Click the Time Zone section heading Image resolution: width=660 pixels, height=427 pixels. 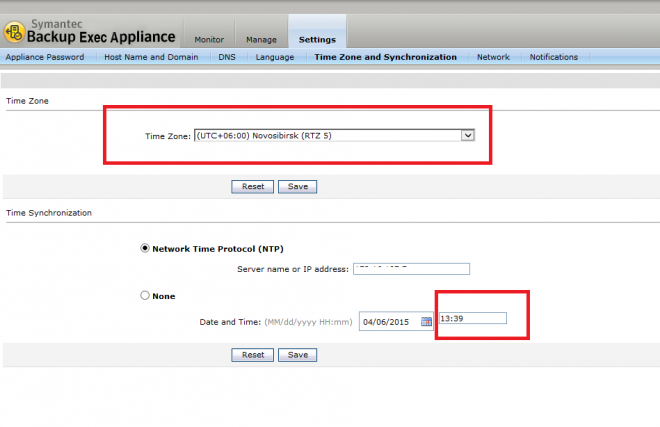27,101
